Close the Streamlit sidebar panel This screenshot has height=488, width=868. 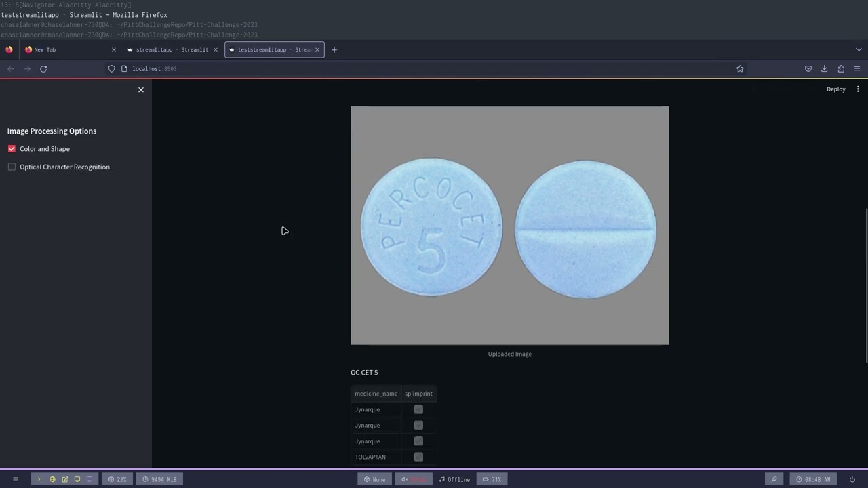(141, 90)
